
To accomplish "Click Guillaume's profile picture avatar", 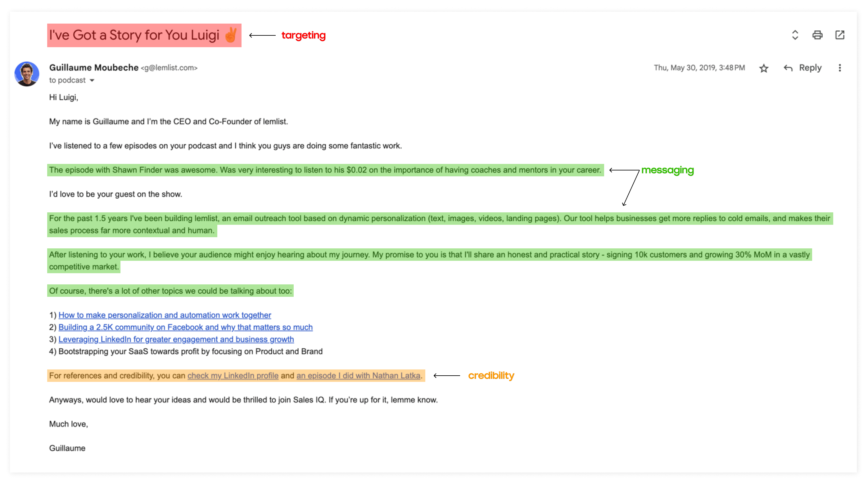I will click(27, 74).
